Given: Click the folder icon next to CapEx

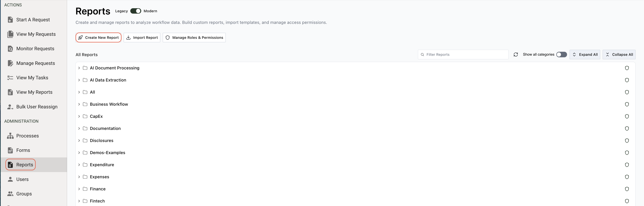Looking at the screenshot, I should click(x=85, y=116).
